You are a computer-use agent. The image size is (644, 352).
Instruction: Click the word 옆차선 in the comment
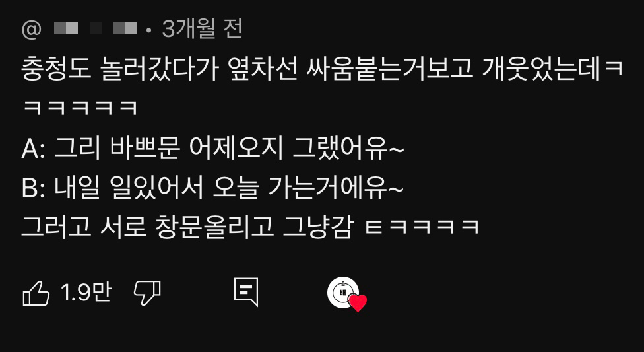pos(261,69)
